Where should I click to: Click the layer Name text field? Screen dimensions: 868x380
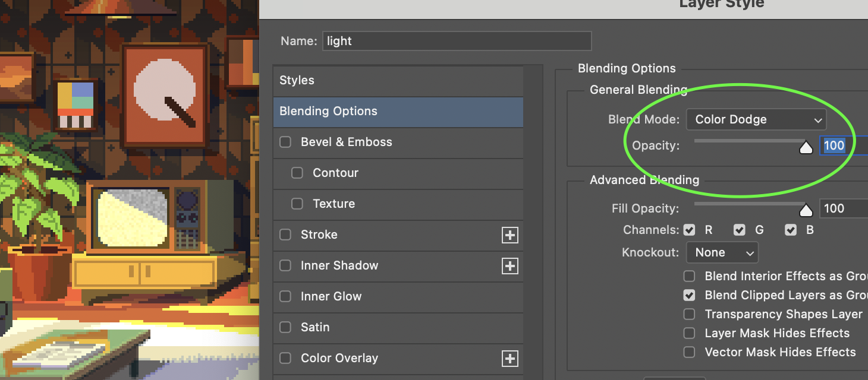(457, 41)
